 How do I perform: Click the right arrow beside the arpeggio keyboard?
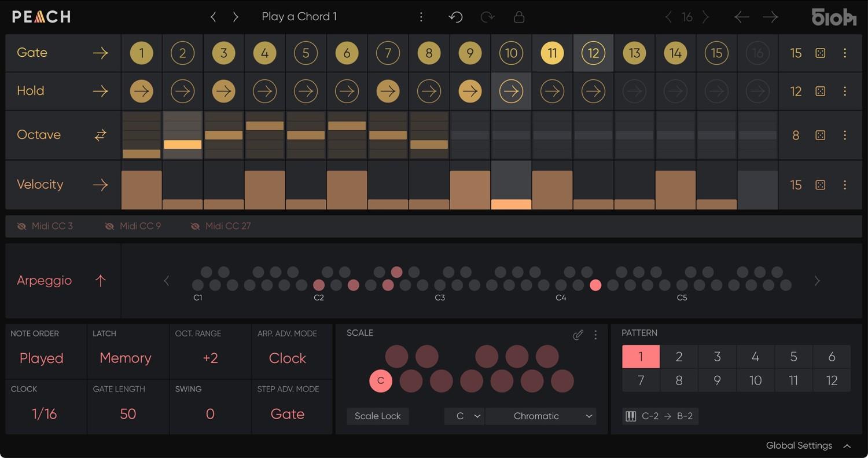817,280
